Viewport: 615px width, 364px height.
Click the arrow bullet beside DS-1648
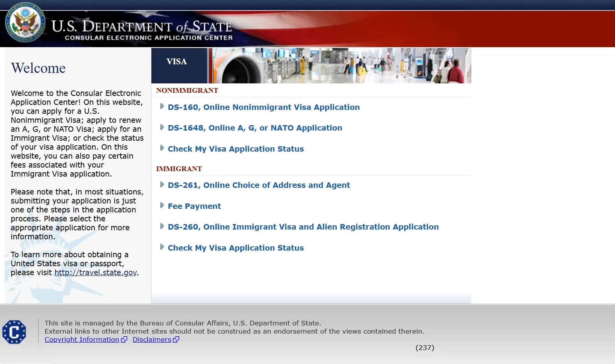(x=162, y=127)
